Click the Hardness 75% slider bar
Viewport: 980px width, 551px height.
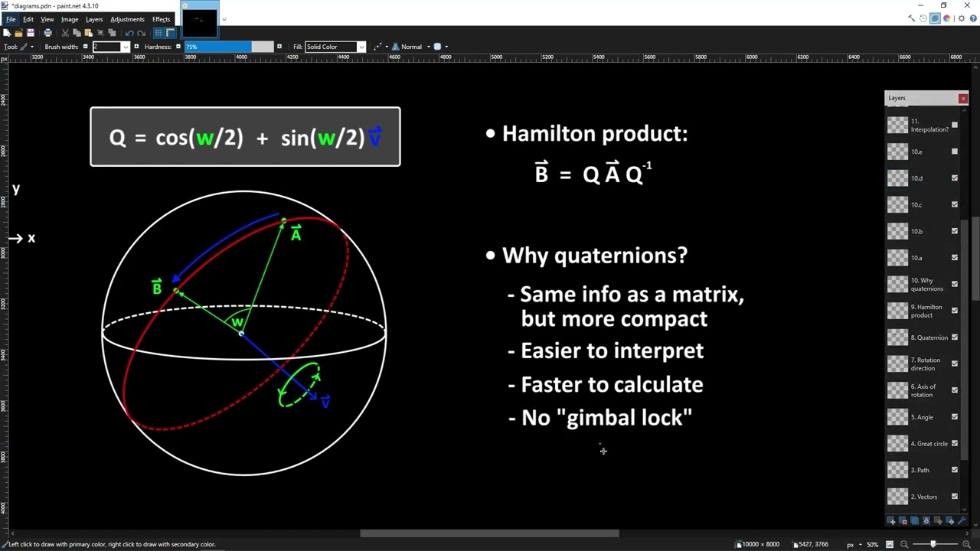pos(229,47)
